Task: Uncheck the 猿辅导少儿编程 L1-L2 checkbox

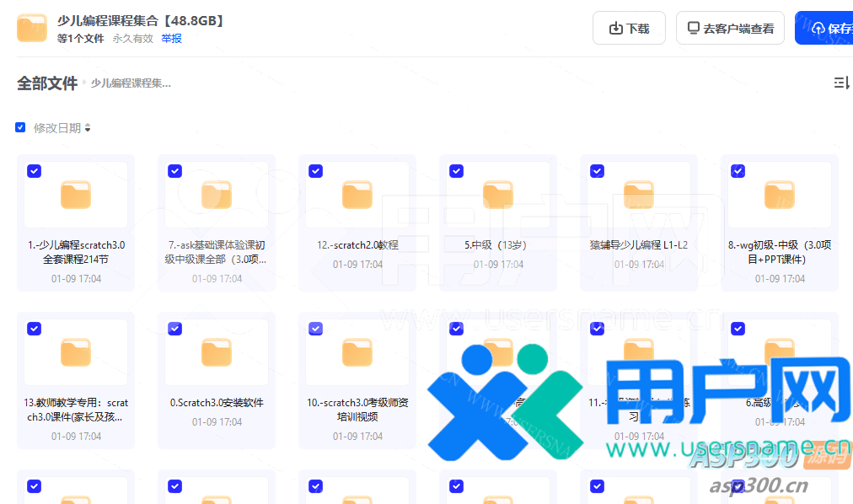Action: [x=598, y=171]
